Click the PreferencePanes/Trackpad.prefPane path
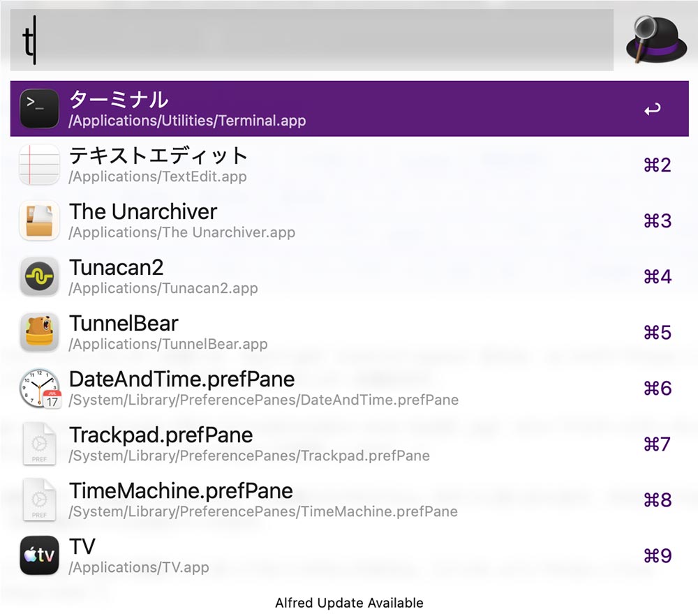Viewport: 698px width, 616px height. [249, 456]
